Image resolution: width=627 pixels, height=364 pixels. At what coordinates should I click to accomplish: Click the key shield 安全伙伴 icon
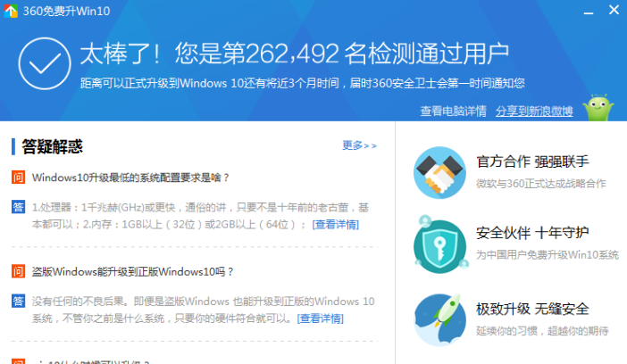tap(437, 243)
